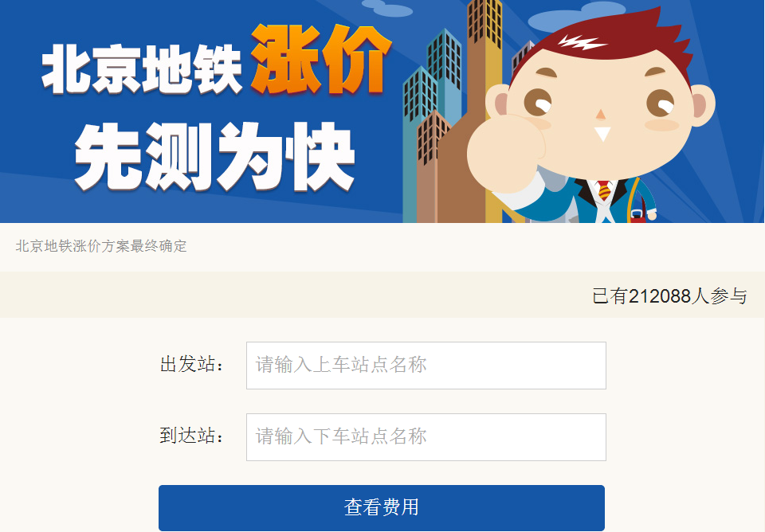Click the character's red striped tie
Viewport: 765px width, 532px height.
pos(604,190)
